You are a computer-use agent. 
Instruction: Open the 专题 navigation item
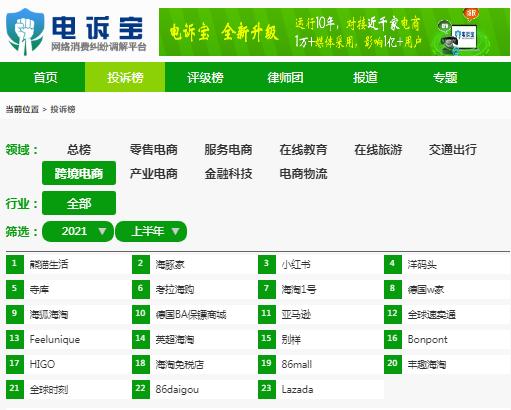click(x=445, y=77)
